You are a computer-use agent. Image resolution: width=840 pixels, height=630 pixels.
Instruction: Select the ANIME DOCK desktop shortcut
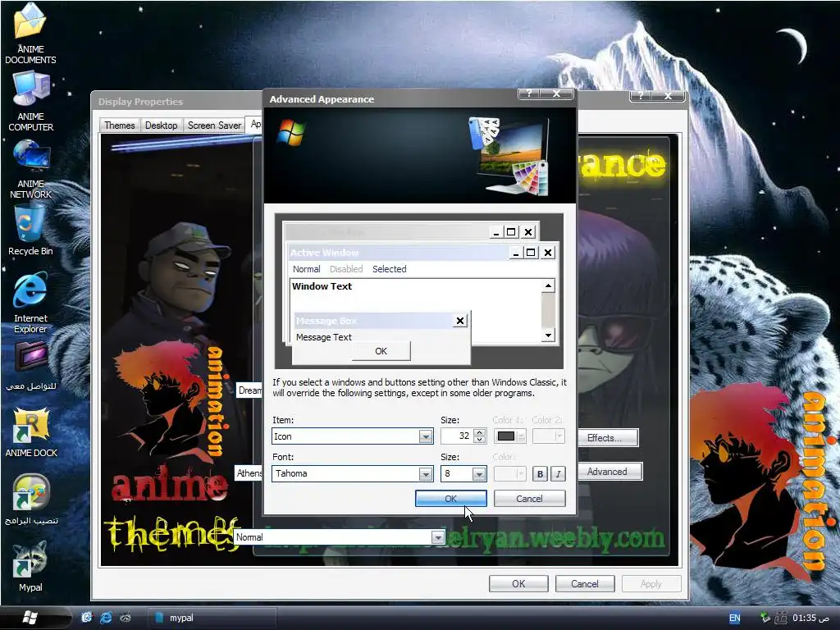[31, 433]
